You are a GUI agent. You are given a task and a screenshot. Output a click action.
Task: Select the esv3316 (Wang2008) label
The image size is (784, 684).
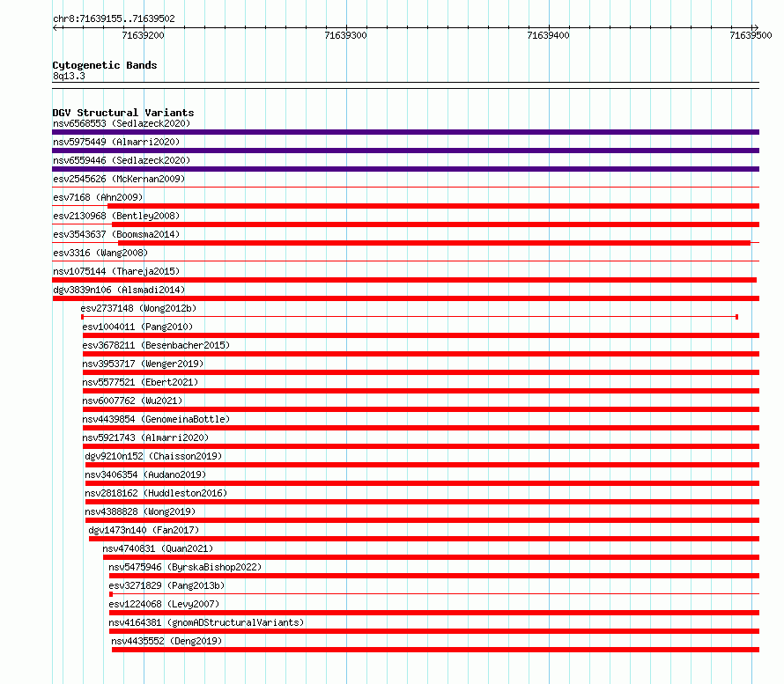point(100,253)
